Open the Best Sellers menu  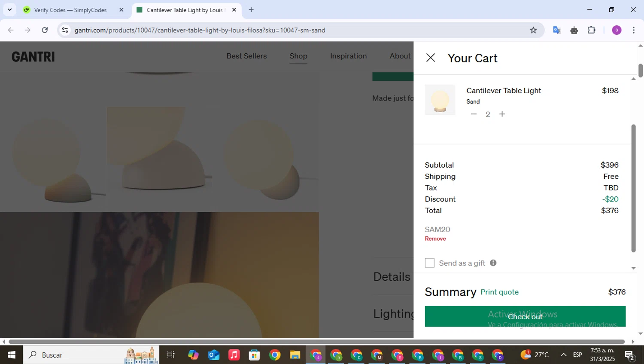[246, 56]
